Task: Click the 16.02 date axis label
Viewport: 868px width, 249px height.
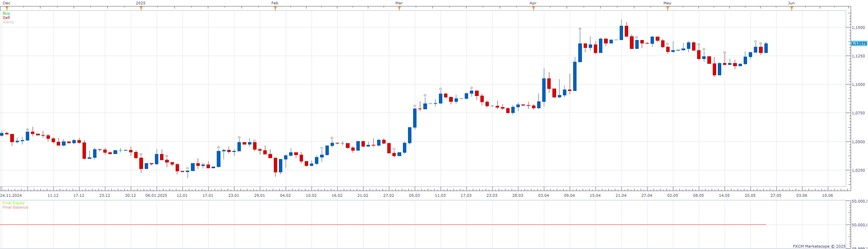Action: (x=337, y=195)
